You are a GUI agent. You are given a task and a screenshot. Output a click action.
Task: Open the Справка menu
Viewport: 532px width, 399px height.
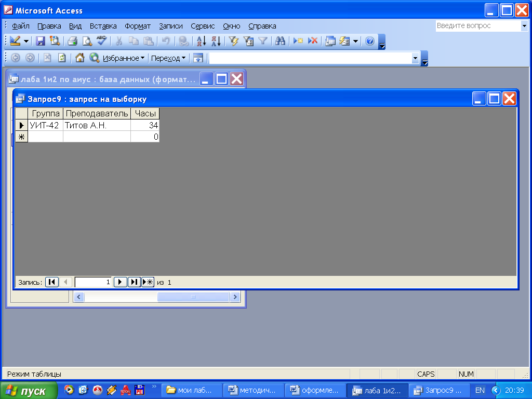(262, 26)
